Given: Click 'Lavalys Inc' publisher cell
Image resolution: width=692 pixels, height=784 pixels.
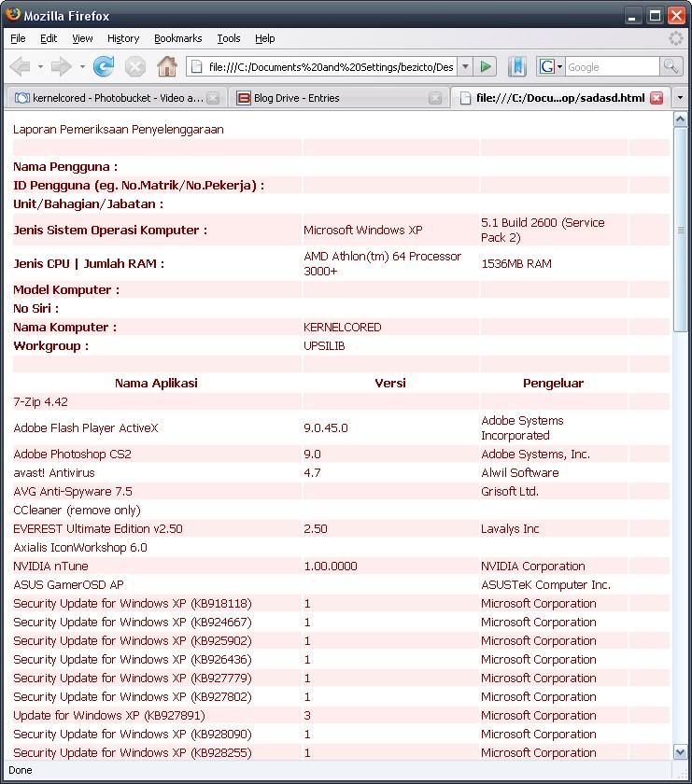Looking at the screenshot, I should point(510,529).
